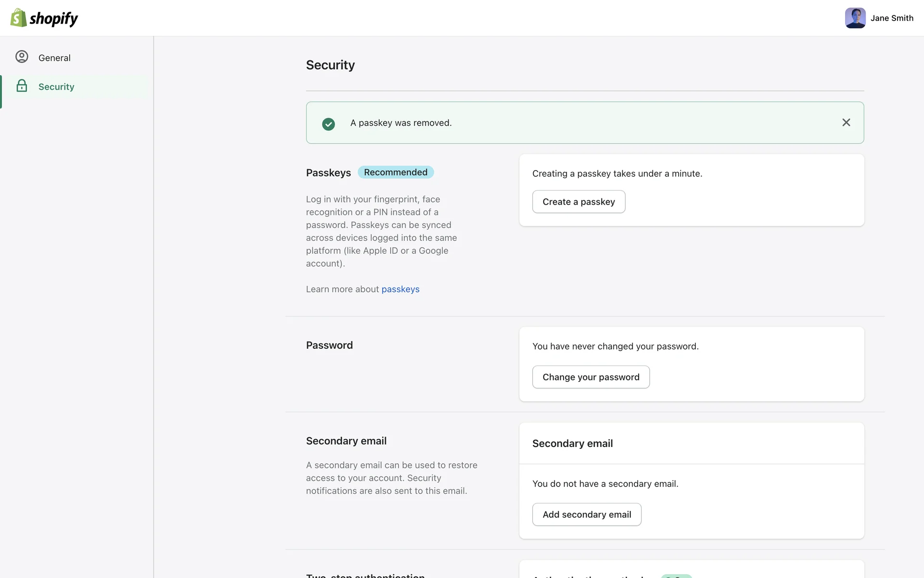The image size is (924, 578).
Task: Click Change your password button
Action: (590, 377)
